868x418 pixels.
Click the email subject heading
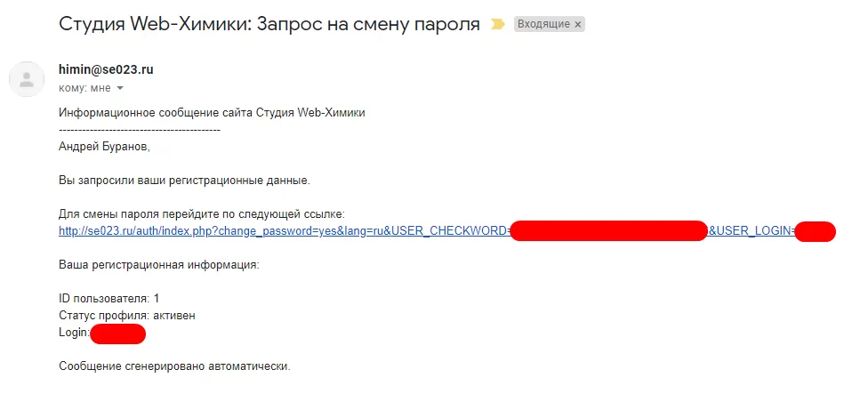click(269, 23)
